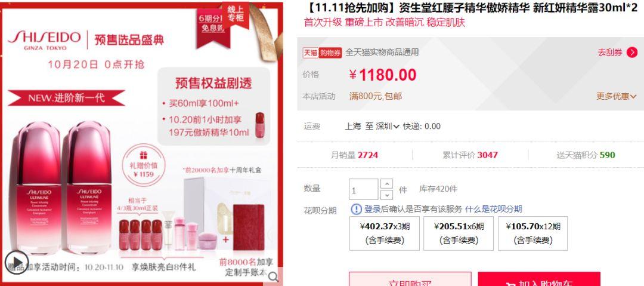Image resolution: width=644 pixels, height=286 pixels.
Task: Click the 天猫购物券 badge
Action: click(322, 53)
